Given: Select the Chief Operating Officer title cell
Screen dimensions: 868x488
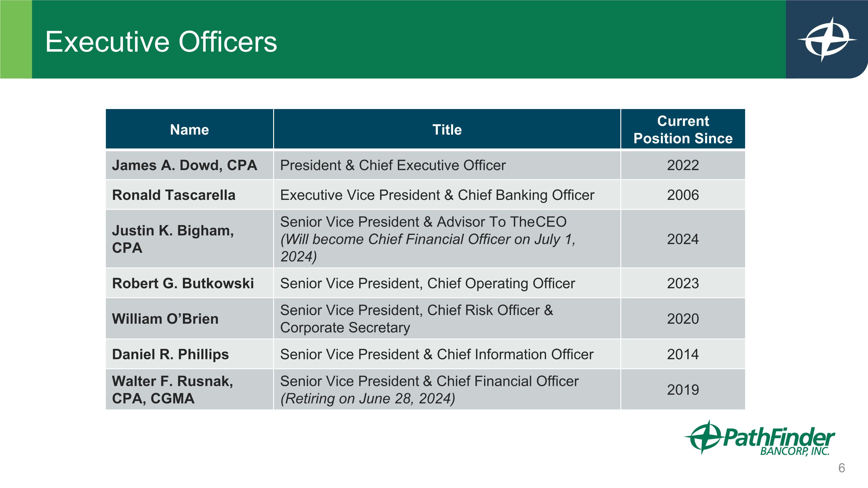Looking at the screenshot, I should 428,283.
